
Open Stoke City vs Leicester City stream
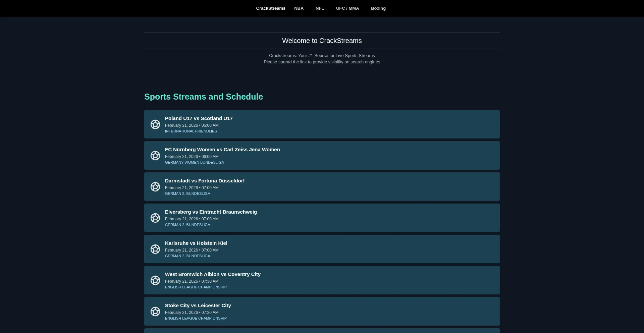tap(322, 312)
